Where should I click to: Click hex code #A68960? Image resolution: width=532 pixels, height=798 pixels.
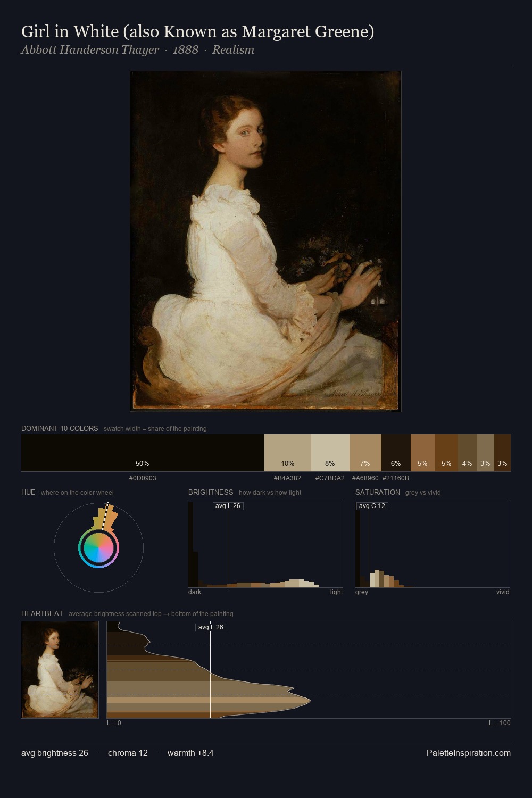pos(365,478)
